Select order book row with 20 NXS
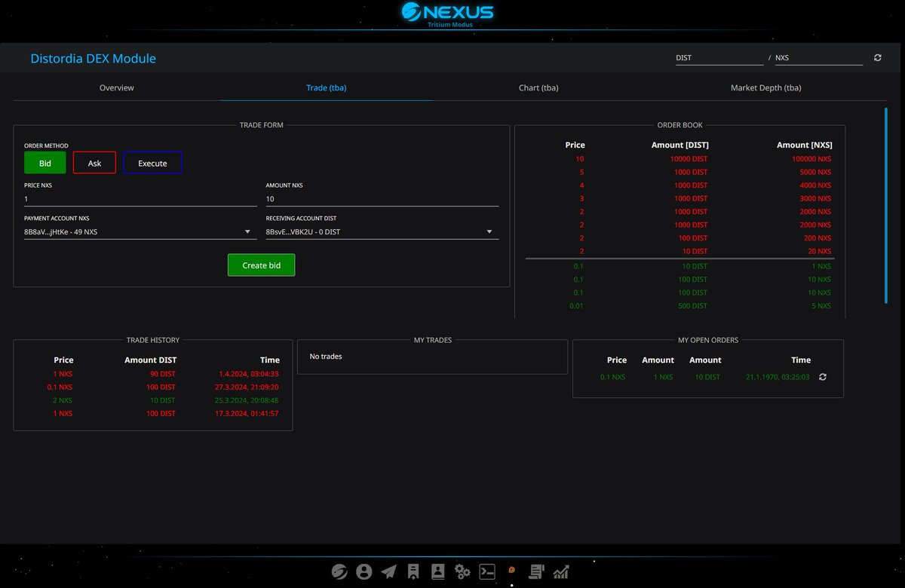The width and height of the screenshot is (905, 588). (x=679, y=251)
